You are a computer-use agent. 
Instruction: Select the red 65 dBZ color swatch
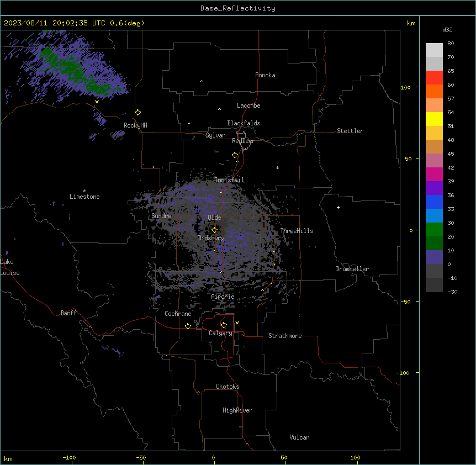click(x=434, y=77)
